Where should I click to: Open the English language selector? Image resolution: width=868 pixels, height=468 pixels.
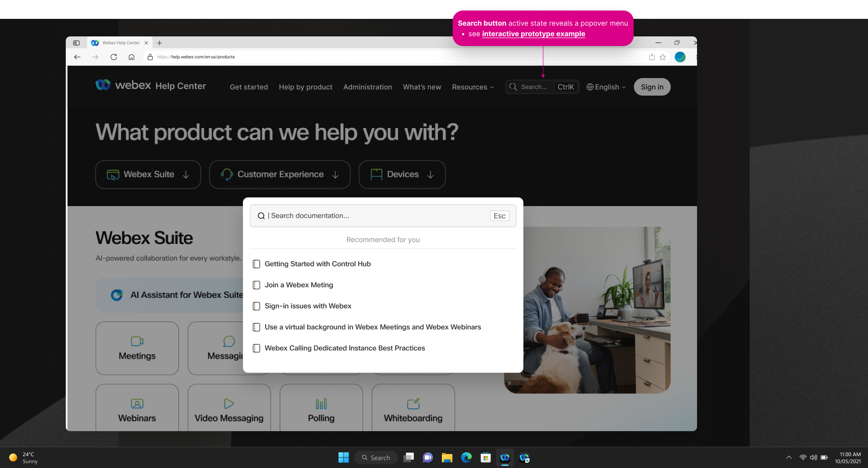tap(606, 87)
